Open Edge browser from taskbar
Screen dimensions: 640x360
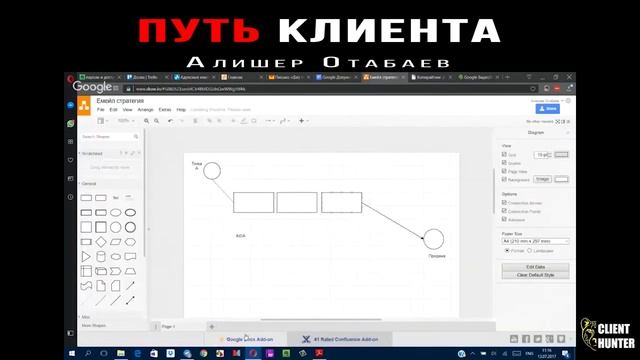138,353
